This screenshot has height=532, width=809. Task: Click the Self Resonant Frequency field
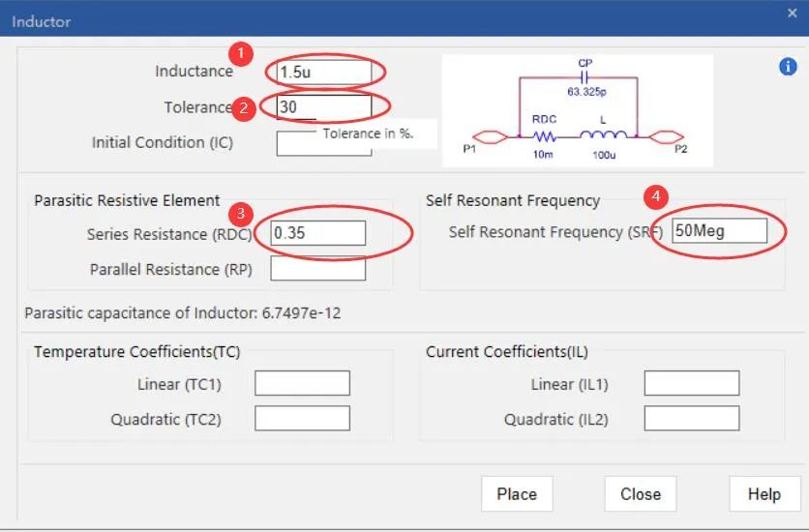click(x=719, y=231)
